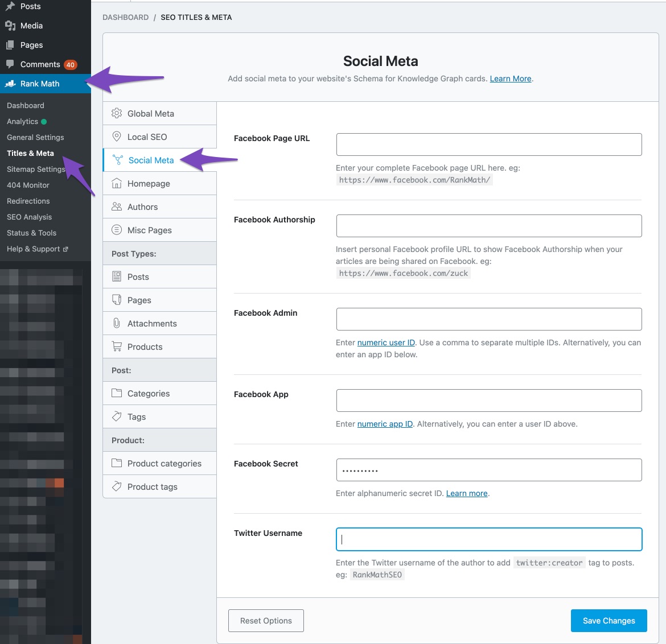Viewport: 666px width, 644px height.
Task: Click the Comments bubble icon
Action: (x=10, y=64)
